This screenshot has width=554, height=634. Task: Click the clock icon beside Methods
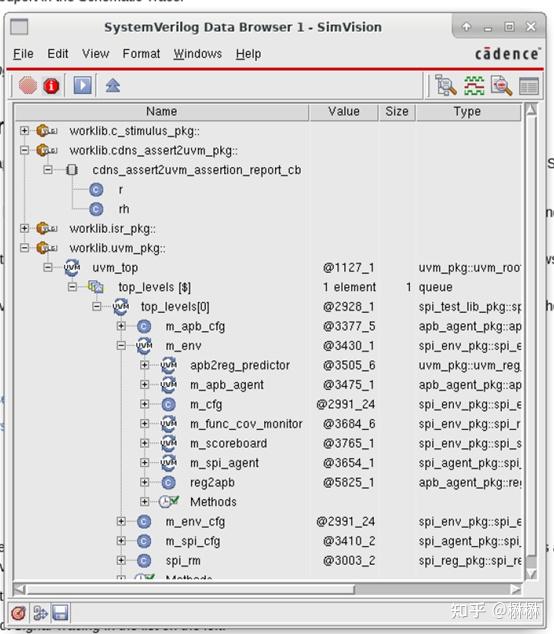(169, 501)
